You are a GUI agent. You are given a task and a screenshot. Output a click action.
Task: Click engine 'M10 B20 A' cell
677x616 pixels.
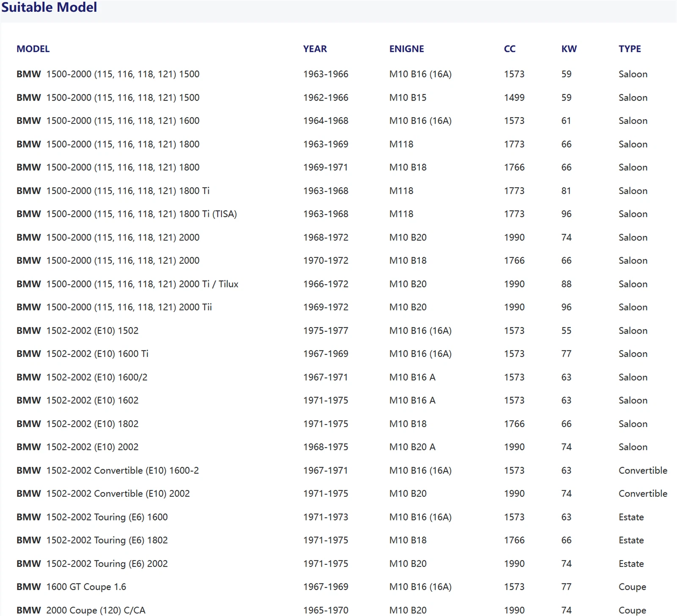coord(412,447)
